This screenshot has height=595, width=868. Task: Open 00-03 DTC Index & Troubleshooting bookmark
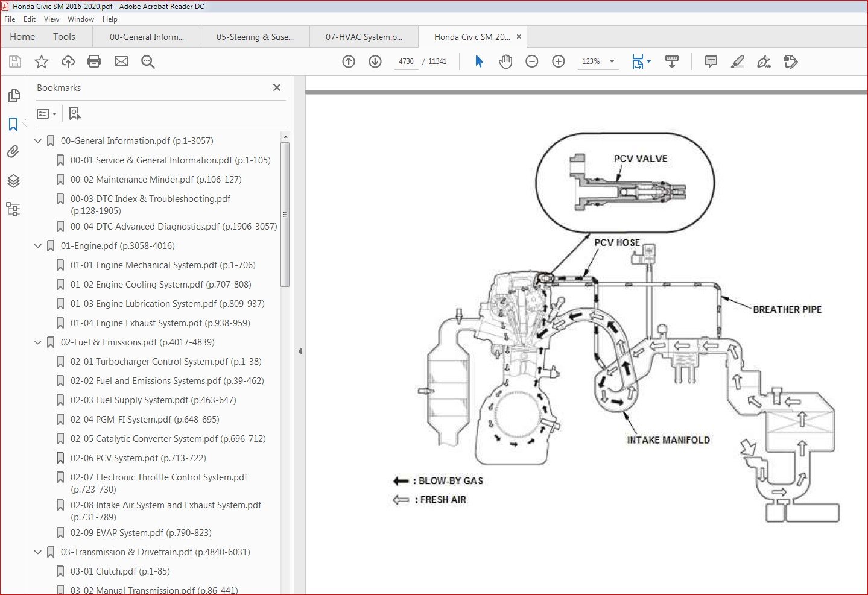(151, 204)
